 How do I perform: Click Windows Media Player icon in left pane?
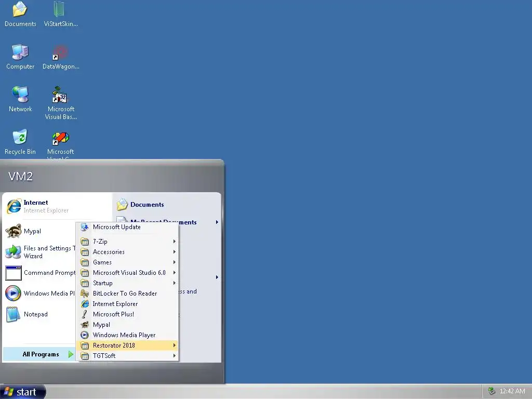point(14,294)
